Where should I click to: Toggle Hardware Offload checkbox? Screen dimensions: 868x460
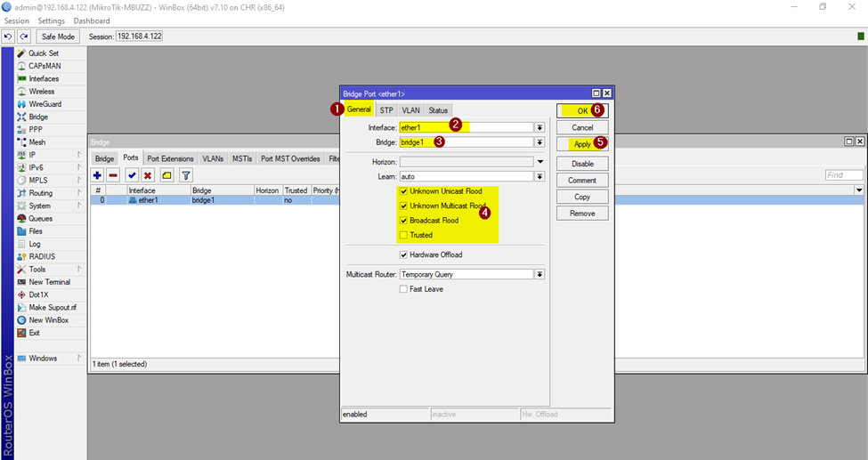[403, 254]
